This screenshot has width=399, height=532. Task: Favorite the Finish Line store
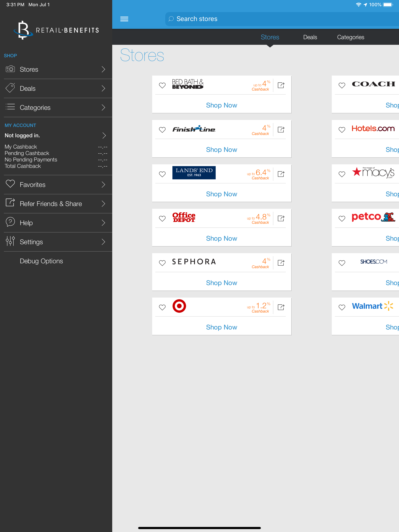(x=162, y=130)
